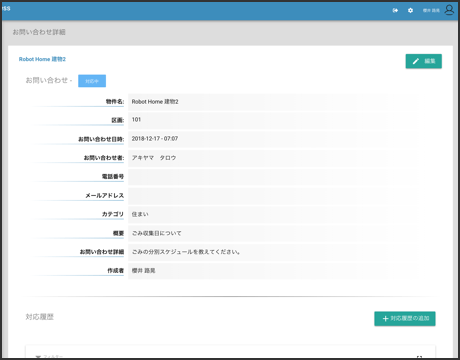
Task: Click the logout icon in header
Action: click(395, 11)
